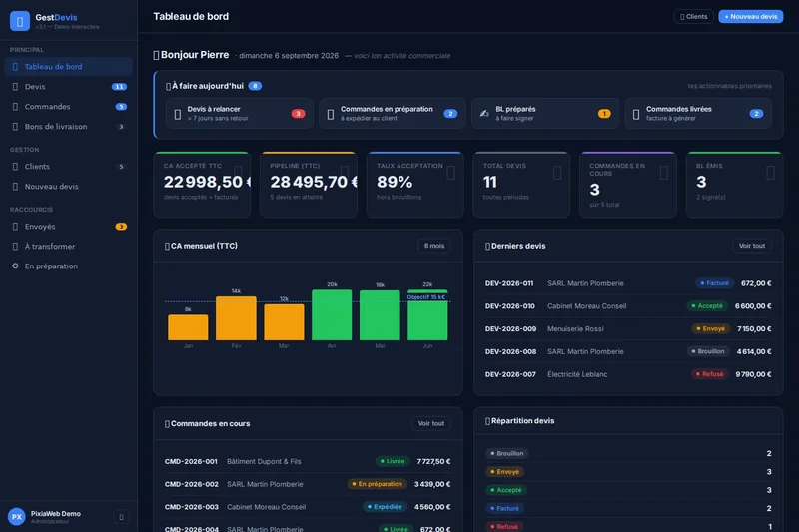Click the Envoyés shortcut icon
The width and height of the screenshot is (799, 532).
coord(15,226)
